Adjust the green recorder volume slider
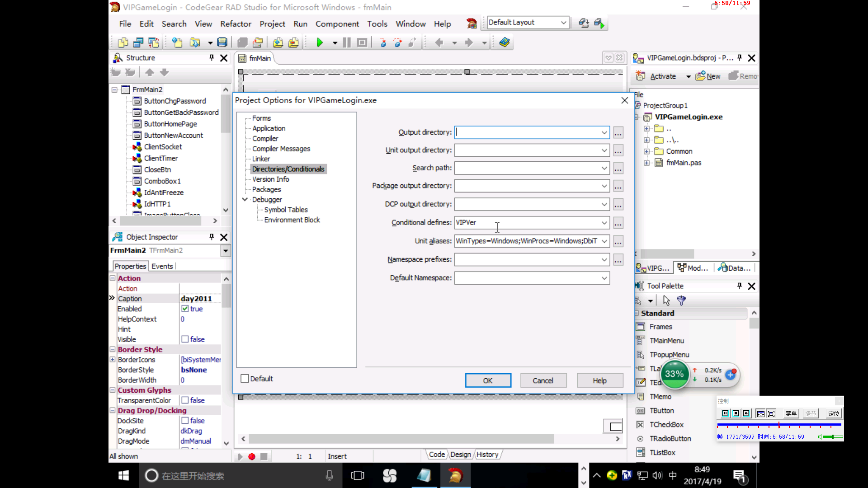Image resolution: width=868 pixels, height=488 pixels. (832, 437)
